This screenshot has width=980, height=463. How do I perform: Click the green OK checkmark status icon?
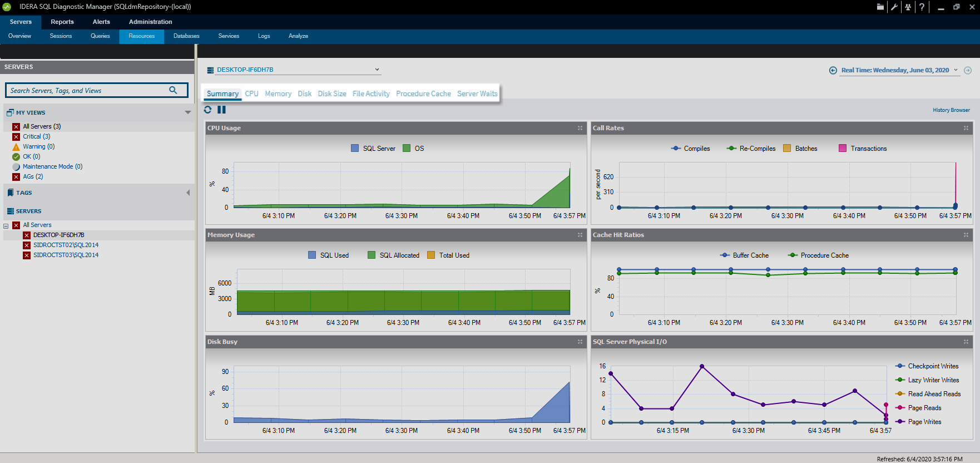coord(16,157)
